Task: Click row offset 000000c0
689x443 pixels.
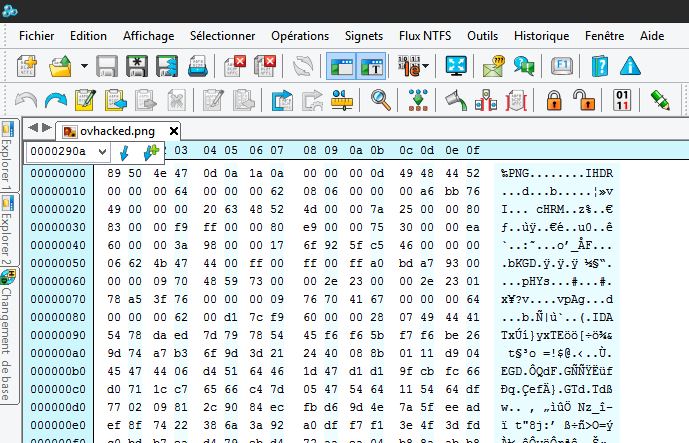Action: [x=58, y=389]
